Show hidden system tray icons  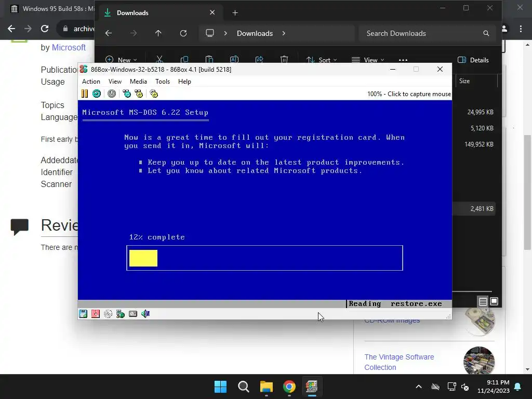pyautogui.click(x=419, y=387)
